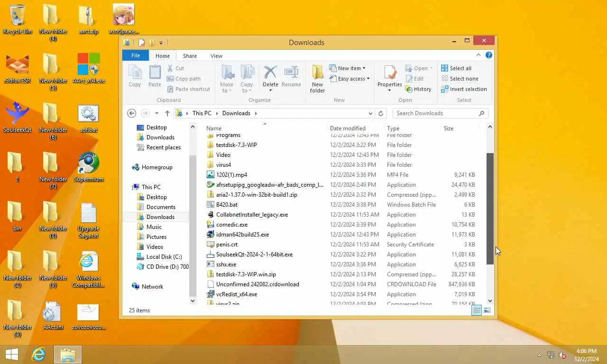Open the recent locations dropdown arrow

(x=156, y=113)
